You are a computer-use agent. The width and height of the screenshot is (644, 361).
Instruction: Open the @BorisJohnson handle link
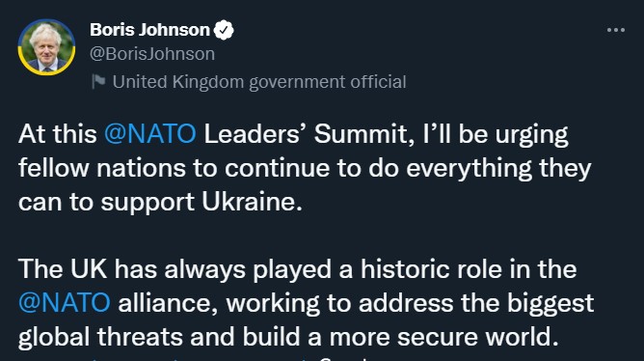(x=152, y=54)
